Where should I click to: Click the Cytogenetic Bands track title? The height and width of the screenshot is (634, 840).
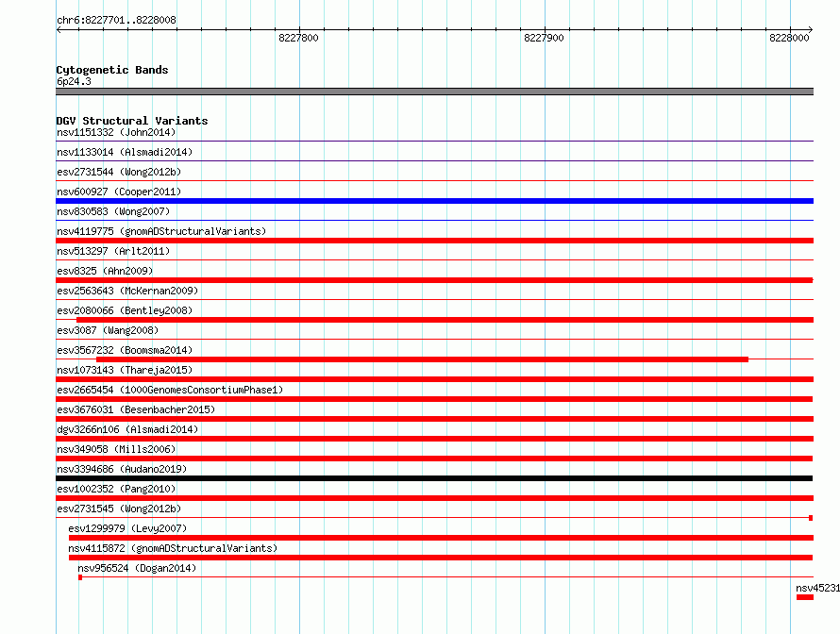112,70
